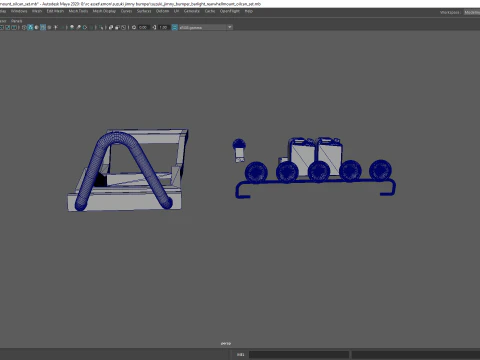Toggle isolate select in panel toolbar
This screenshot has width=480, height=360.
click(x=101, y=27)
